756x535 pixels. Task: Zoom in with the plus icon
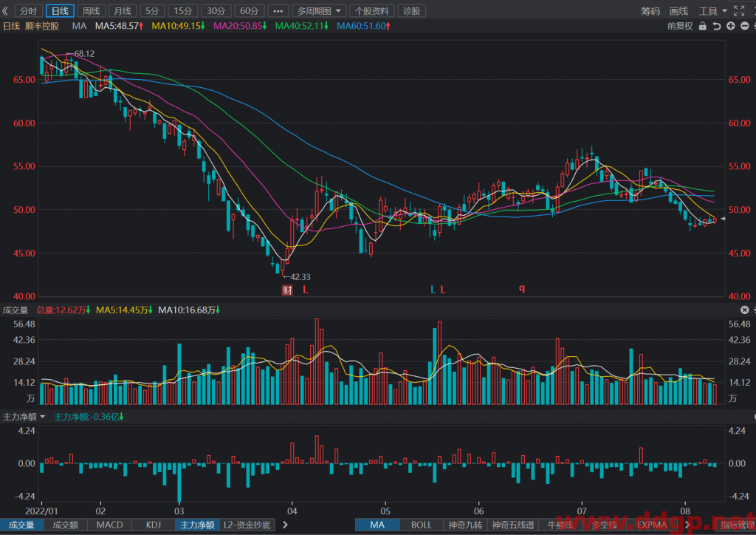click(x=731, y=26)
